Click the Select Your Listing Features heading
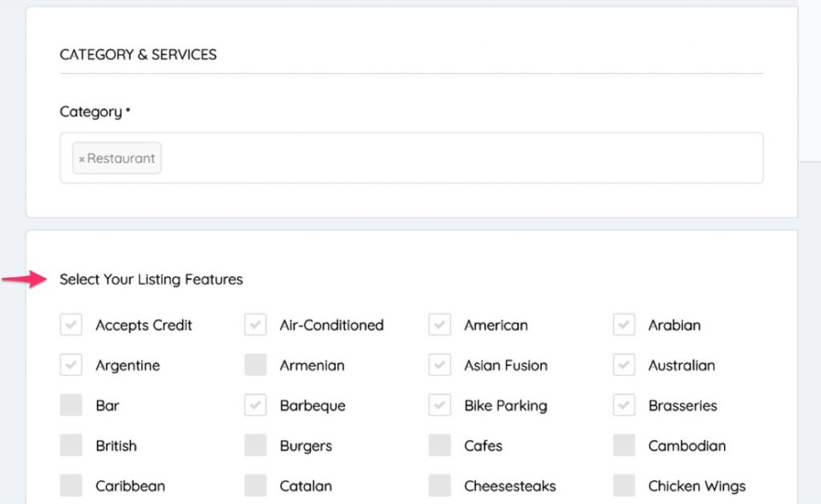The width and height of the screenshot is (821, 504). (x=150, y=279)
